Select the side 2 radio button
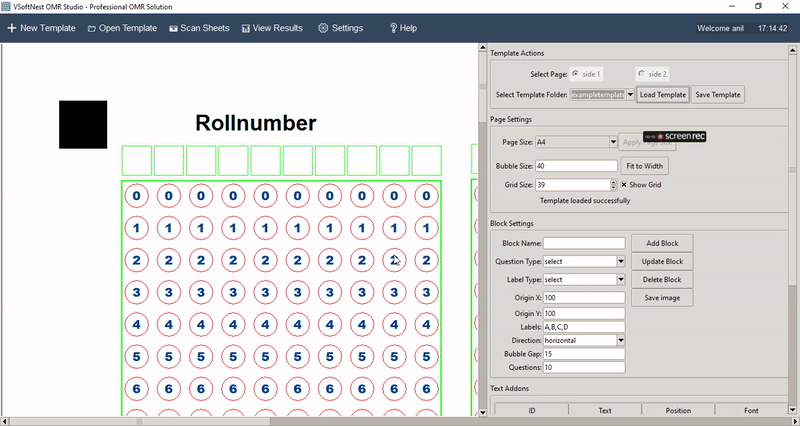Image resolution: width=800 pixels, height=426 pixels. (x=641, y=74)
